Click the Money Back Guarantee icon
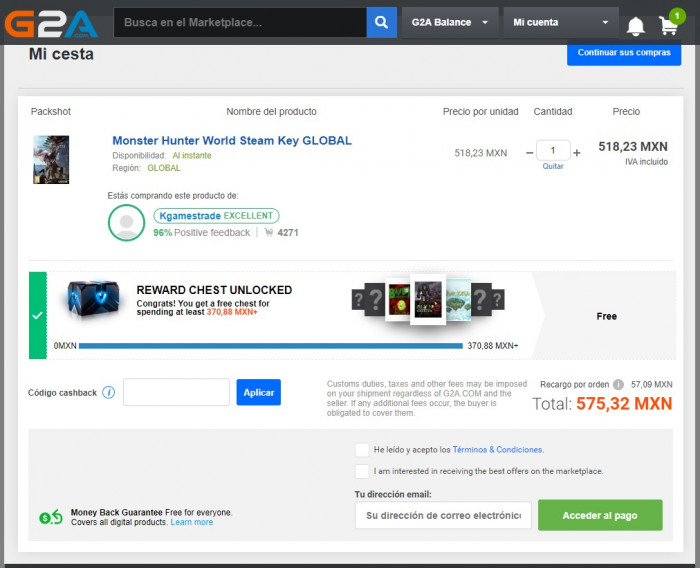 pos(51,517)
